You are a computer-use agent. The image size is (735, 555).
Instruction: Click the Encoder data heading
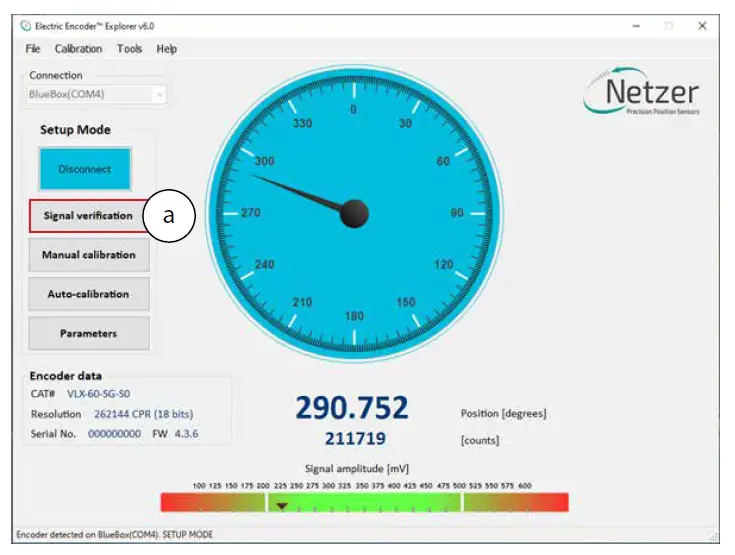[x=66, y=376]
